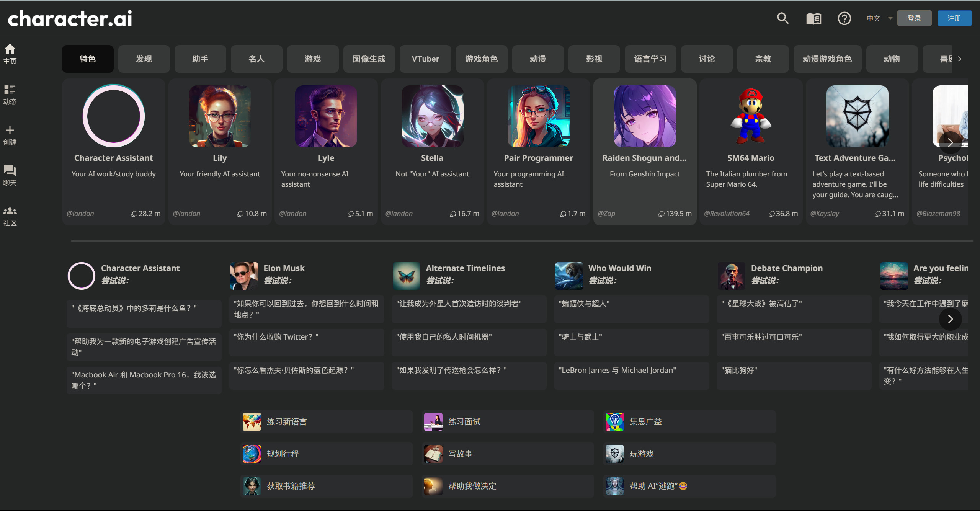
Task: Select the 语言学习 category tab
Action: [650, 59]
